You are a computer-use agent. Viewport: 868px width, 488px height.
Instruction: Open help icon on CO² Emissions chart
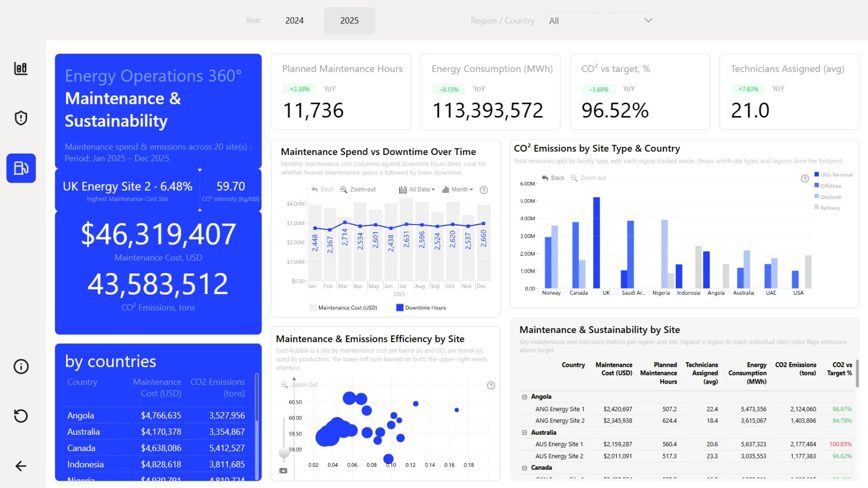pyautogui.click(x=805, y=178)
